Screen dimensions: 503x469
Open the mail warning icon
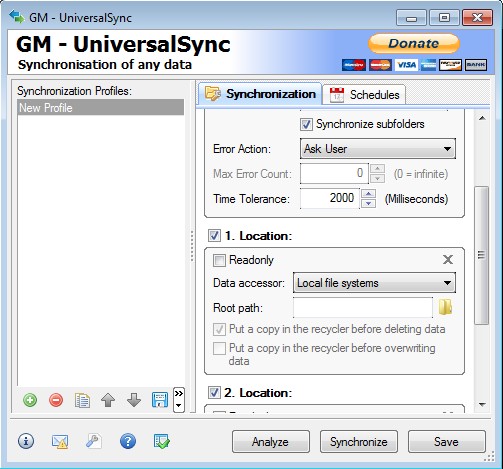point(60,442)
